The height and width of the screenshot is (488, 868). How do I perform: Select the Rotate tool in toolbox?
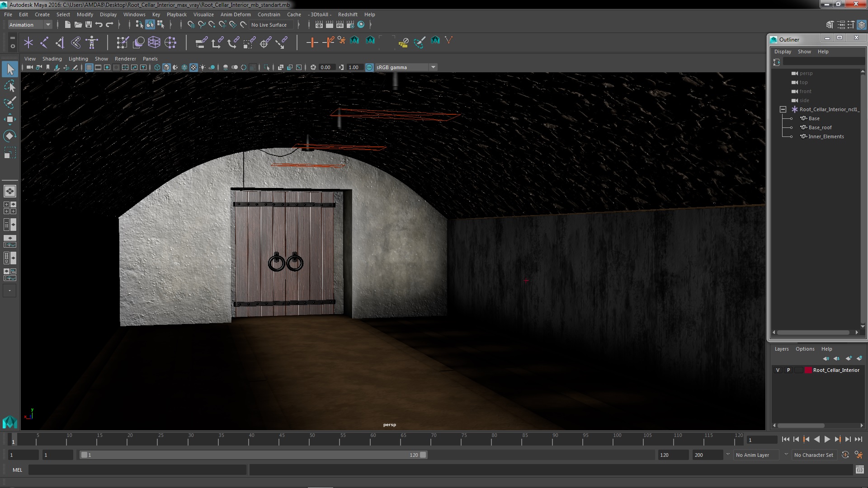pyautogui.click(x=9, y=136)
